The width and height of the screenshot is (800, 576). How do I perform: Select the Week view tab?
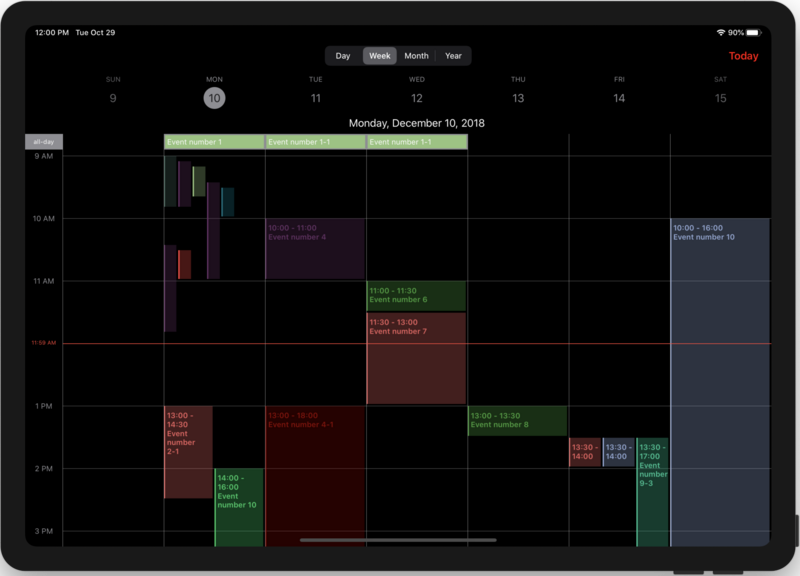coord(380,56)
